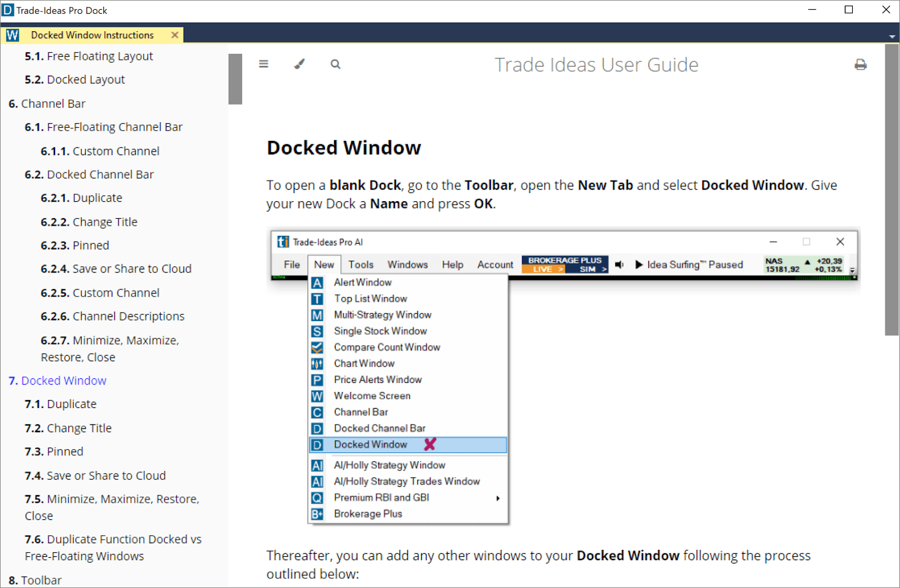Open the Tools menu
900x588 pixels.
[361, 265]
